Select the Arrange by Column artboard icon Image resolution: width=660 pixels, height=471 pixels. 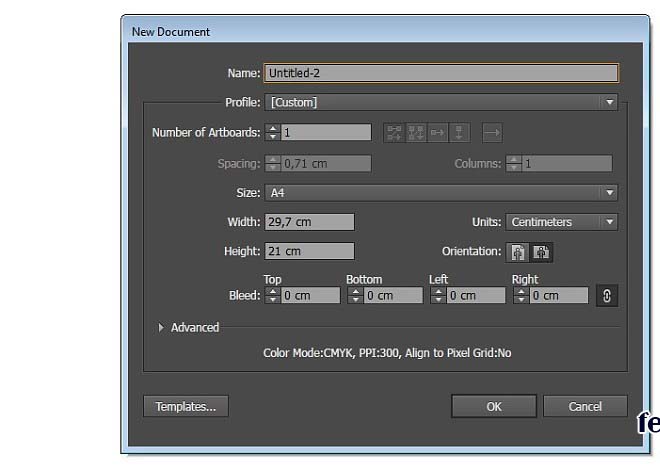[x=459, y=133]
